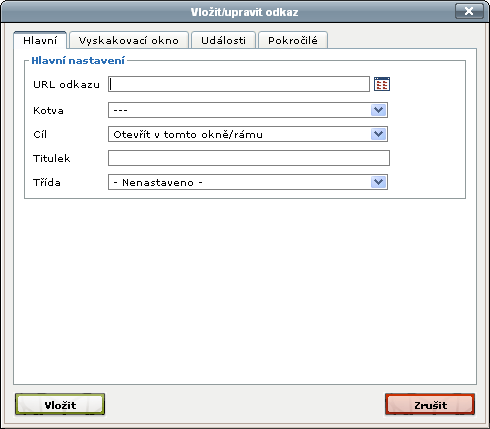Expand the Kotva dropdown arrow

click(x=378, y=110)
